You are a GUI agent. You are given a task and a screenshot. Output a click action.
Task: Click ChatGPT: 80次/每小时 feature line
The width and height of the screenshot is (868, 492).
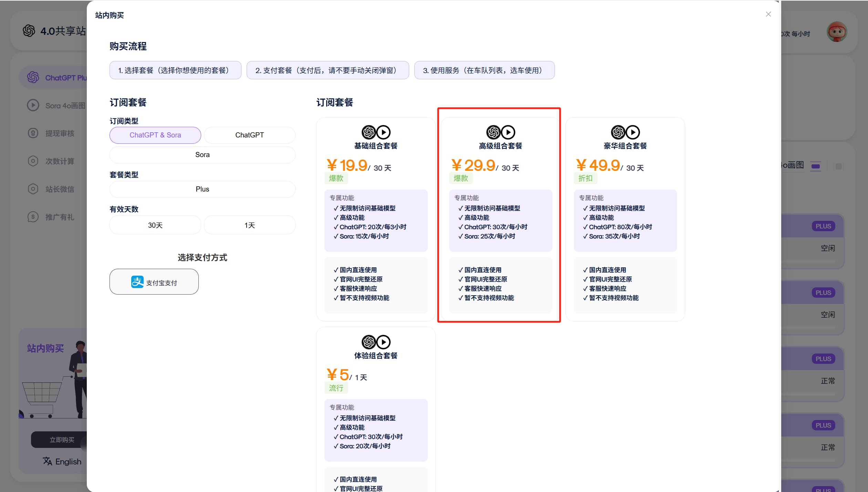617,227
